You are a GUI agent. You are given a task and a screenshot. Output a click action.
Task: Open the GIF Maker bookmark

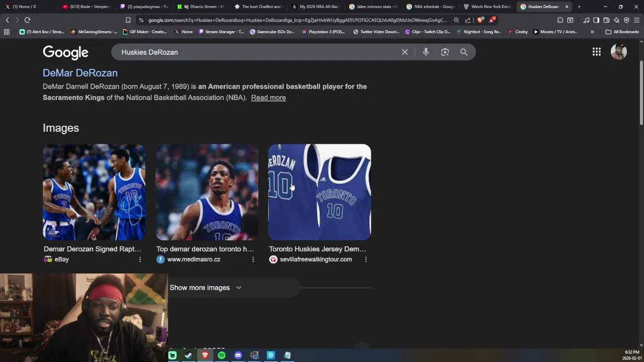click(x=144, y=32)
